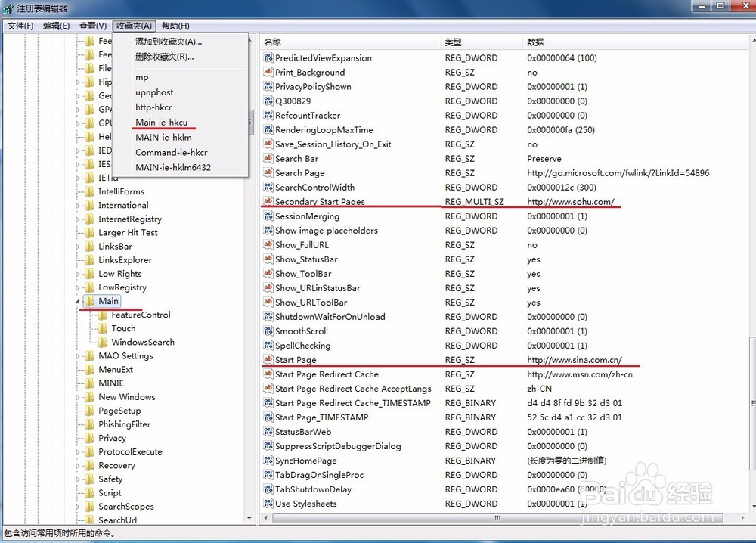Click the SyncHomePage binary value icon
This screenshot has height=543, width=756.
(x=268, y=461)
